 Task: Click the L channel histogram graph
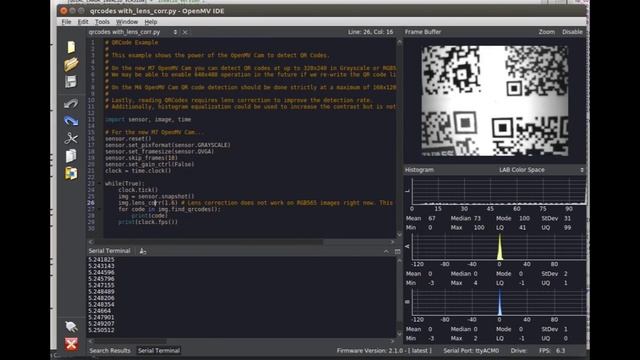[499, 191]
